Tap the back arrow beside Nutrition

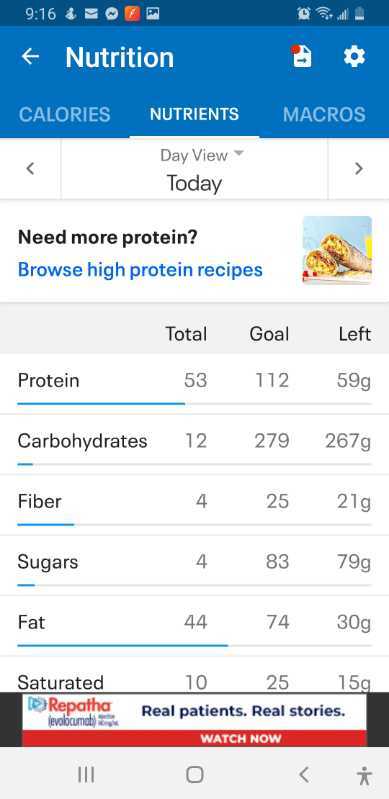pos(30,57)
